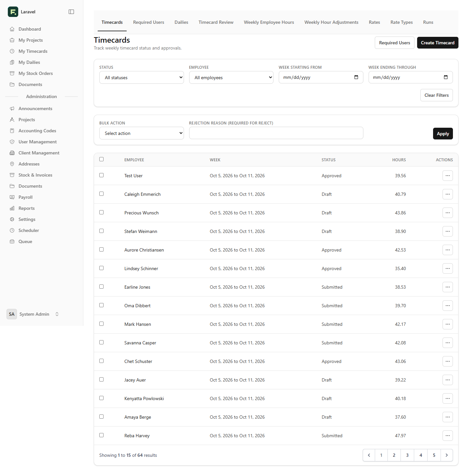Screen dimensions: 464x476
Task: Check the Precious Wunsch row checkbox
Action: [102, 212]
